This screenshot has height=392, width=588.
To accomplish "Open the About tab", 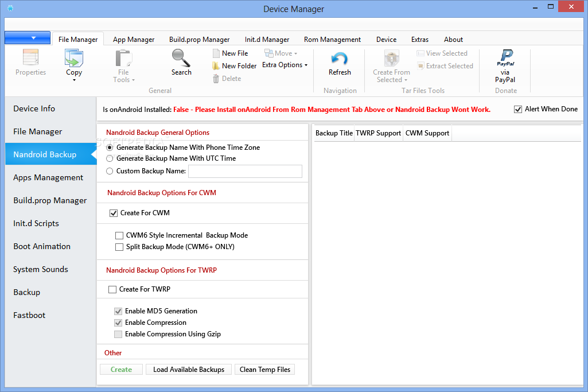I will [x=453, y=40].
